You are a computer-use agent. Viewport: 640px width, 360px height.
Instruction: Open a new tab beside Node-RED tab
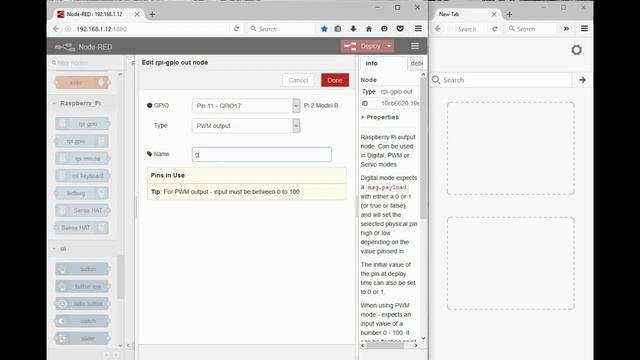click(152, 14)
